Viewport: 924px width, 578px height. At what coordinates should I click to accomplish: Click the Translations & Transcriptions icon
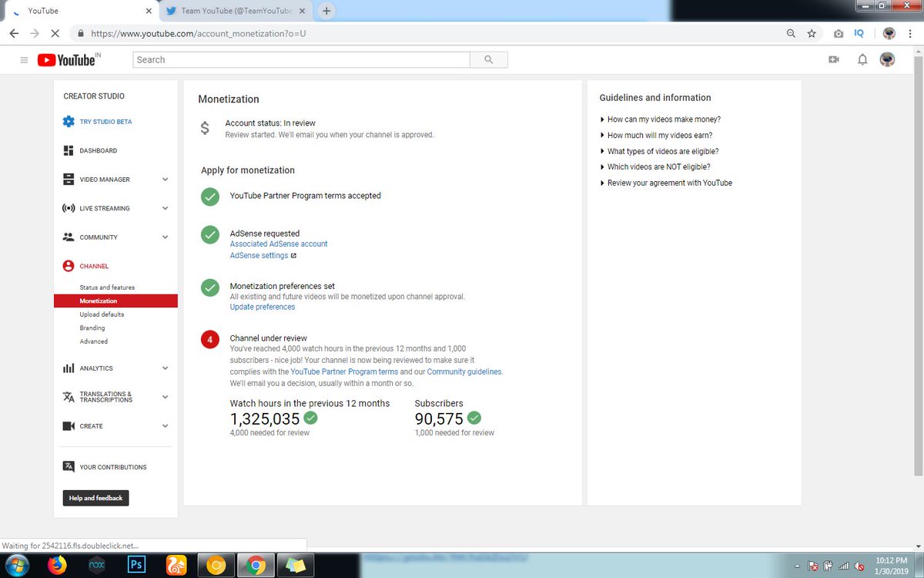click(69, 397)
